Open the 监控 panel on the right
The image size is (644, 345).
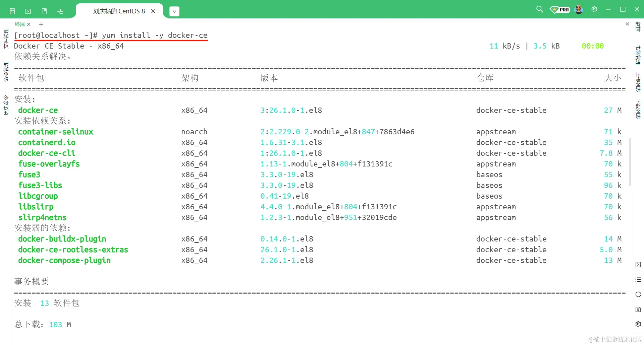638,27
